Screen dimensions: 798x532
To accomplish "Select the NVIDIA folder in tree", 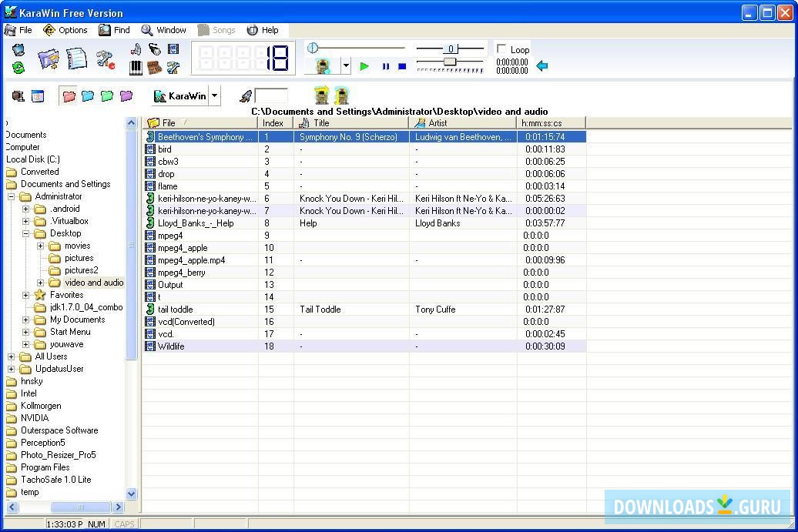I will coord(35,418).
